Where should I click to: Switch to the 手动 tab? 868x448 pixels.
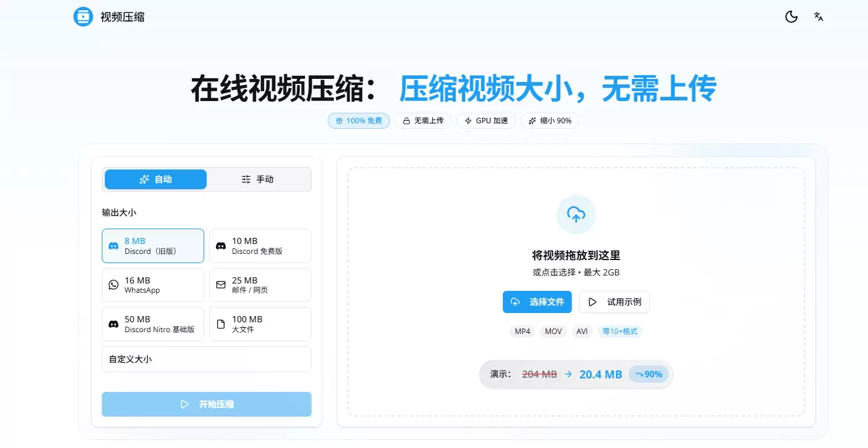point(257,179)
